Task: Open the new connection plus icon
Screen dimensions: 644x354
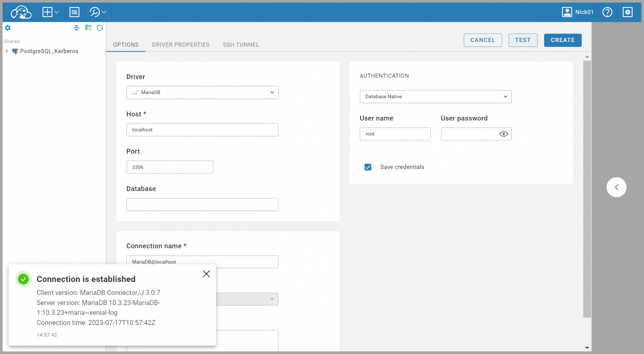Action: [47, 12]
